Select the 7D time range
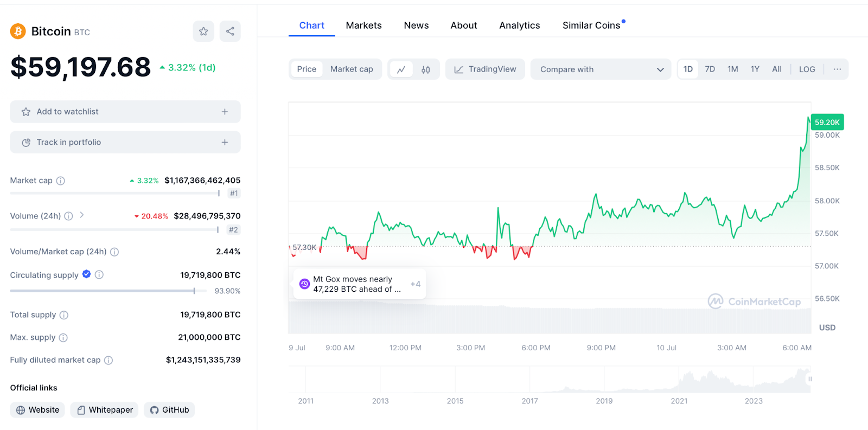This screenshot has width=868, height=430. [x=710, y=69]
